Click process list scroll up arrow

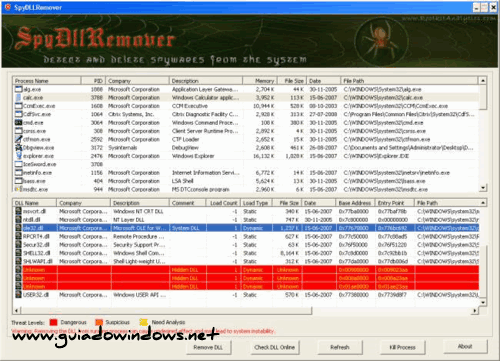(483, 81)
